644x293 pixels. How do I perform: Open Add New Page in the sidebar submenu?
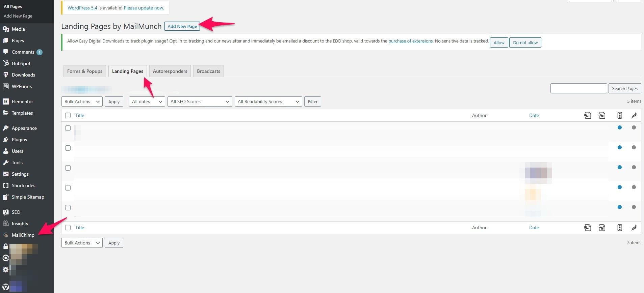point(18,16)
